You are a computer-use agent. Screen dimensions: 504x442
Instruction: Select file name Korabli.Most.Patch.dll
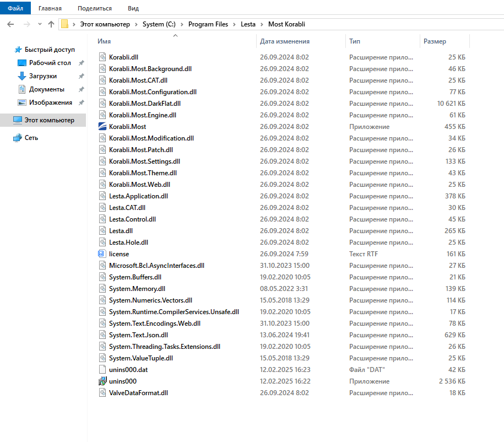pos(141,150)
